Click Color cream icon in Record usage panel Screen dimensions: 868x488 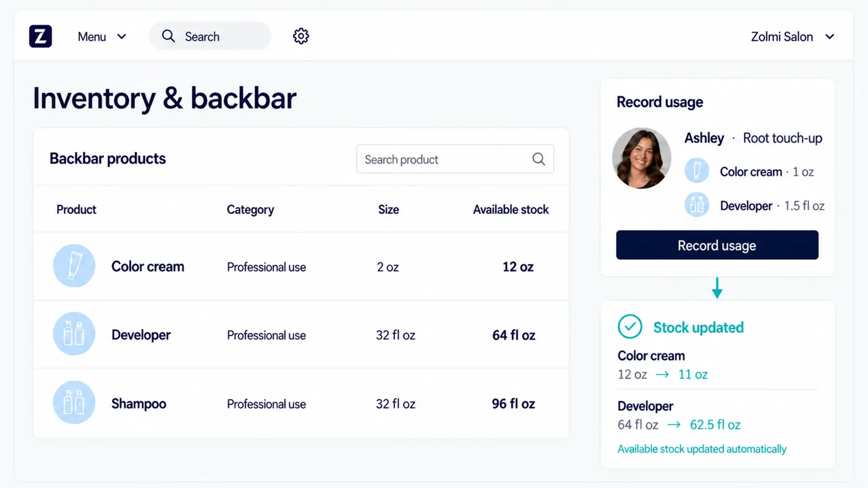coord(697,171)
